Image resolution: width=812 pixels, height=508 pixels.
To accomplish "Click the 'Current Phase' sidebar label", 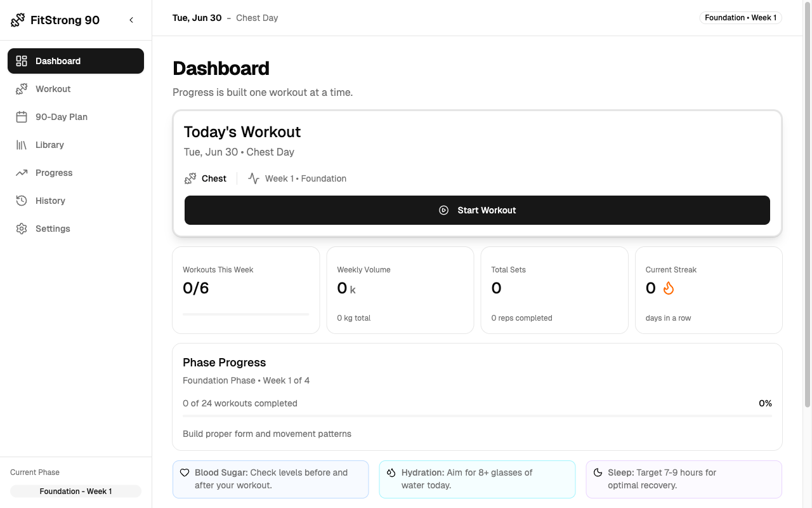I will [x=35, y=472].
